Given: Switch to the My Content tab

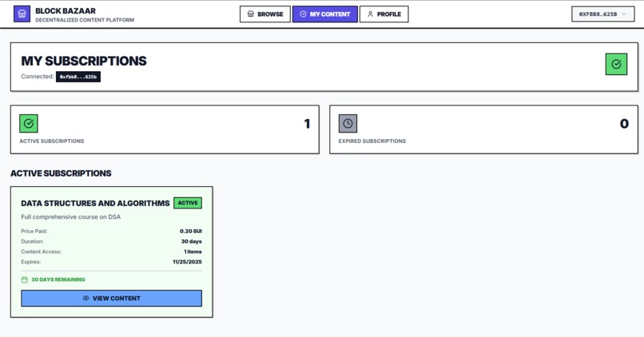Looking at the screenshot, I should point(325,14).
